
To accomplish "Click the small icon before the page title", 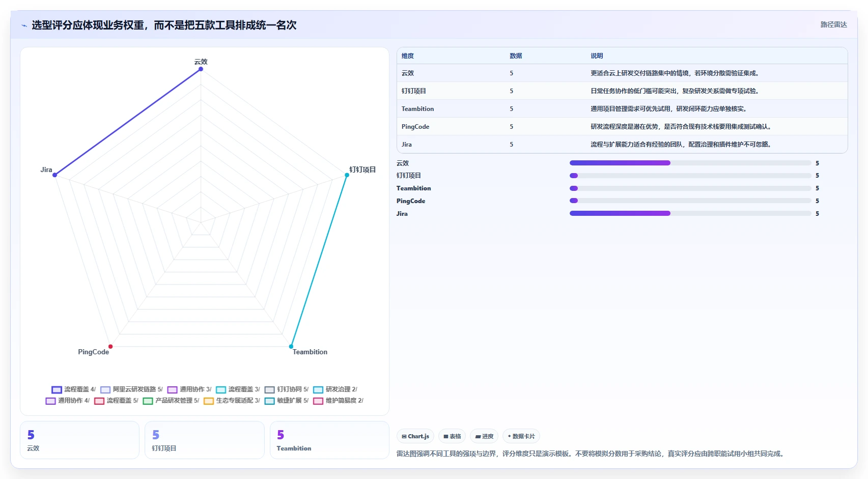I will pyautogui.click(x=24, y=25).
